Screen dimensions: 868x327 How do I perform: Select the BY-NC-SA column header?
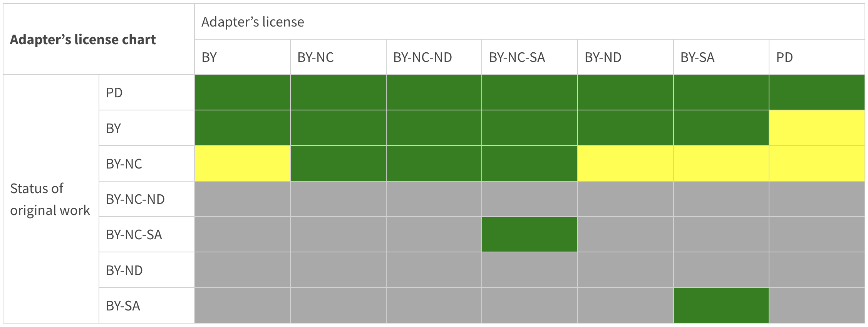(517, 57)
